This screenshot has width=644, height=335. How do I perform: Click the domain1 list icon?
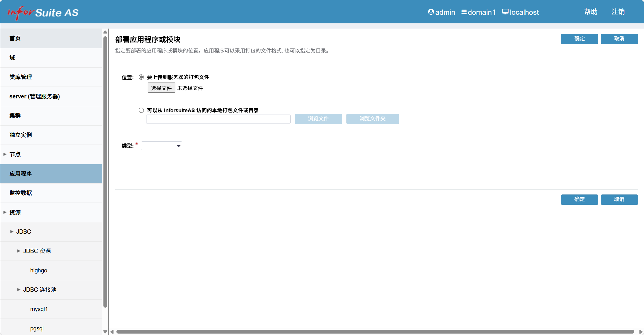click(x=464, y=12)
